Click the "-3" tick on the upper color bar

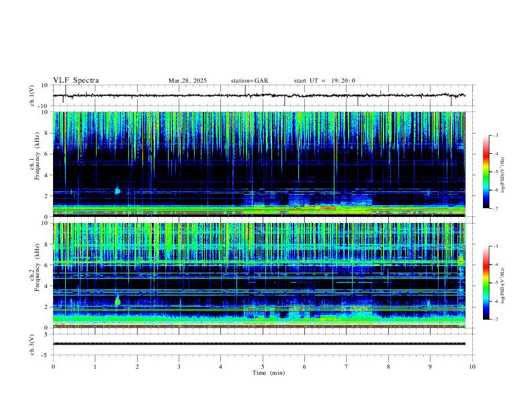click(495, 136)
